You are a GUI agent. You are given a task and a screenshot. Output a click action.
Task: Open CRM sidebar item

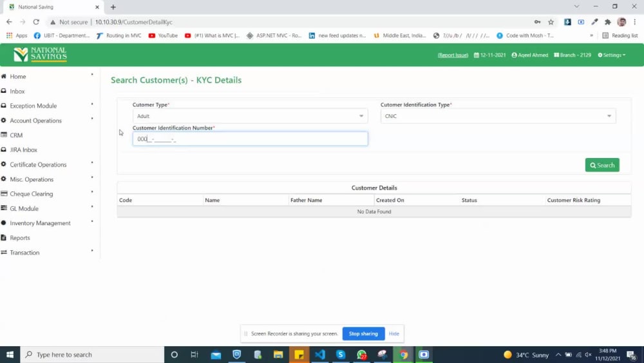coord(16,135)
